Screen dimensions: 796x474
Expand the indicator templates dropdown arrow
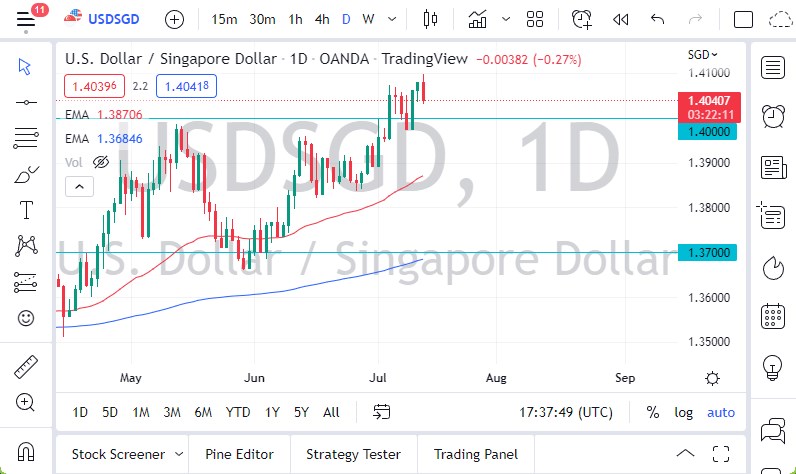click(506, 19)
